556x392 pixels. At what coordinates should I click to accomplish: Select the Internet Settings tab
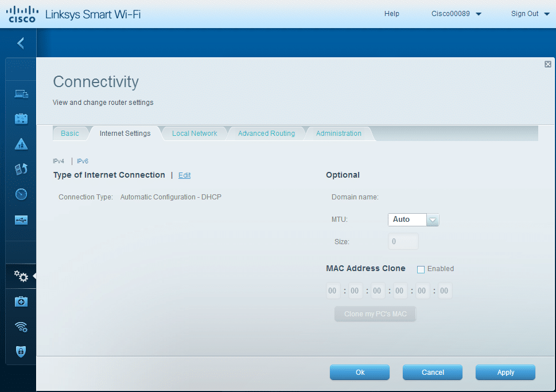125,134
